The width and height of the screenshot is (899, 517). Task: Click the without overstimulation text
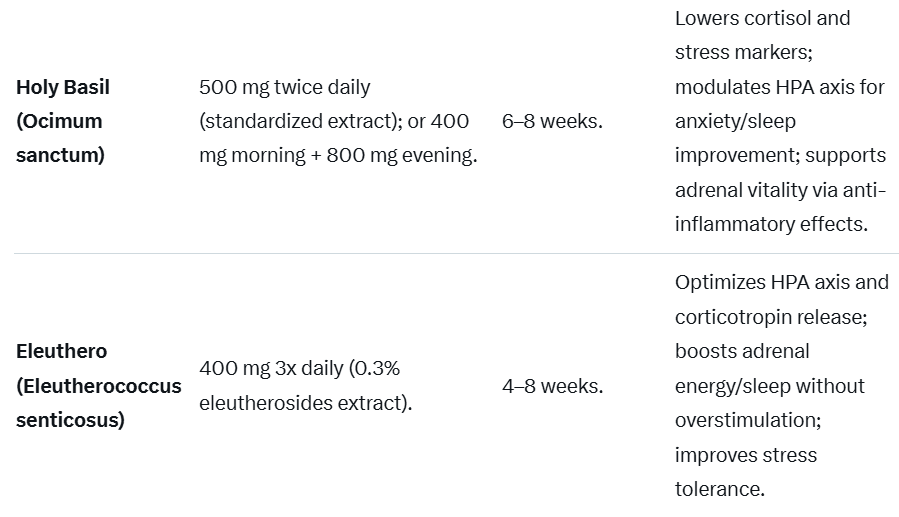point(769,403)
